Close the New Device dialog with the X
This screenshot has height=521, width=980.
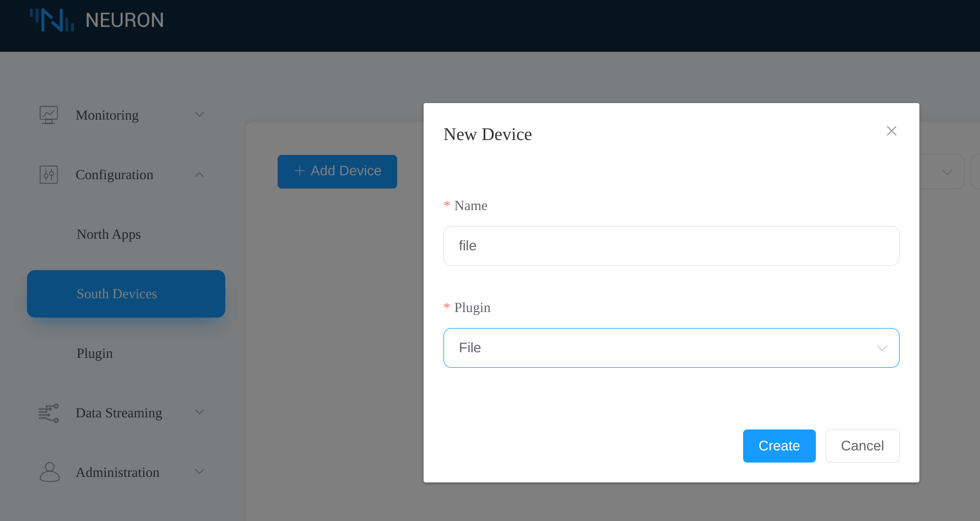tap(891, 131)
